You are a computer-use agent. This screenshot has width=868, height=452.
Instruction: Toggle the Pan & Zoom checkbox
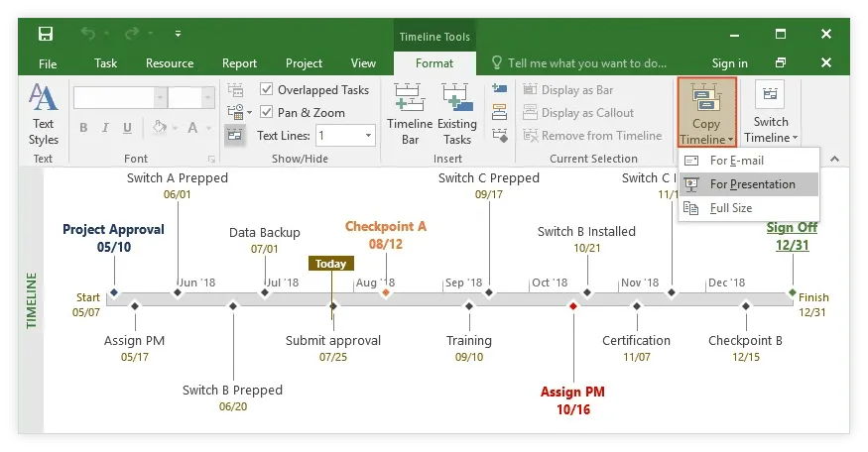pyautogui.click(x=266, y=112)
